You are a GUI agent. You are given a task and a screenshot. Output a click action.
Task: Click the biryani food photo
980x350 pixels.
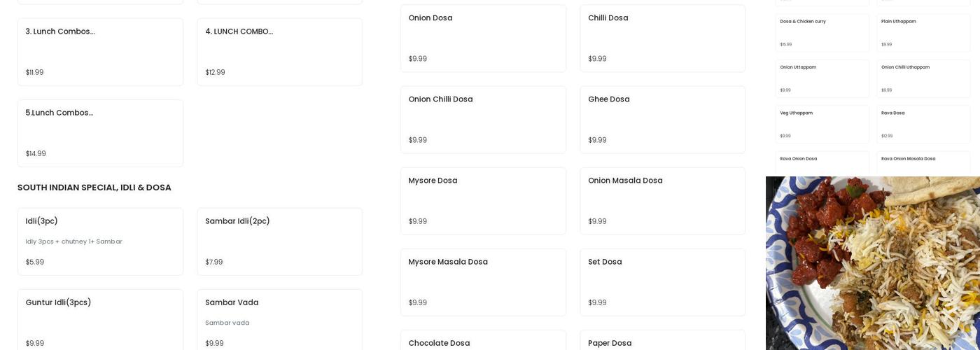pos(872,263)
